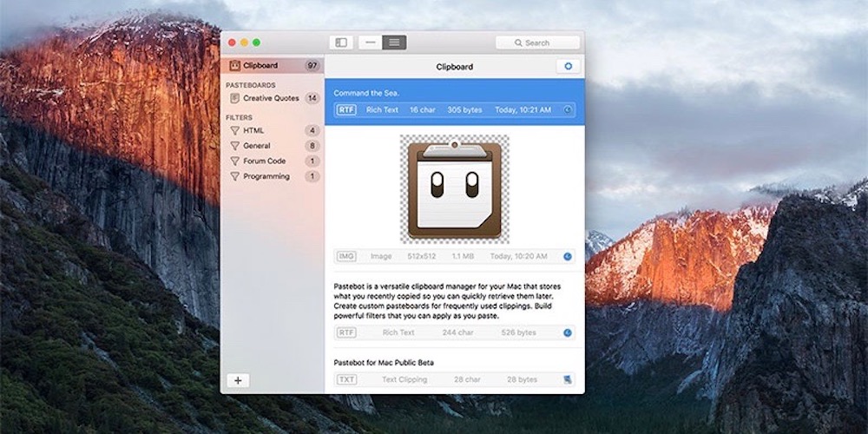
Task: Click the blue clock icon on the image clipping
Action: tap(568, 256)
